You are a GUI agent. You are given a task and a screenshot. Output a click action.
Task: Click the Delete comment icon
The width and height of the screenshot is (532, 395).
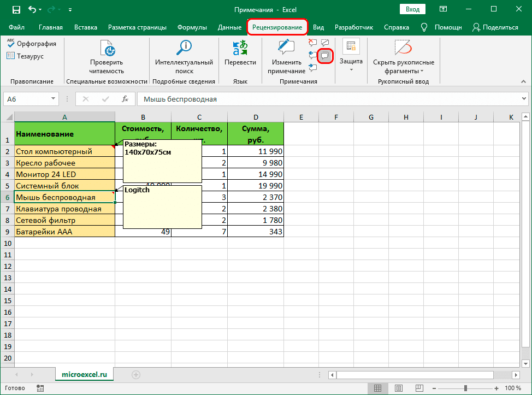[312, 43]
